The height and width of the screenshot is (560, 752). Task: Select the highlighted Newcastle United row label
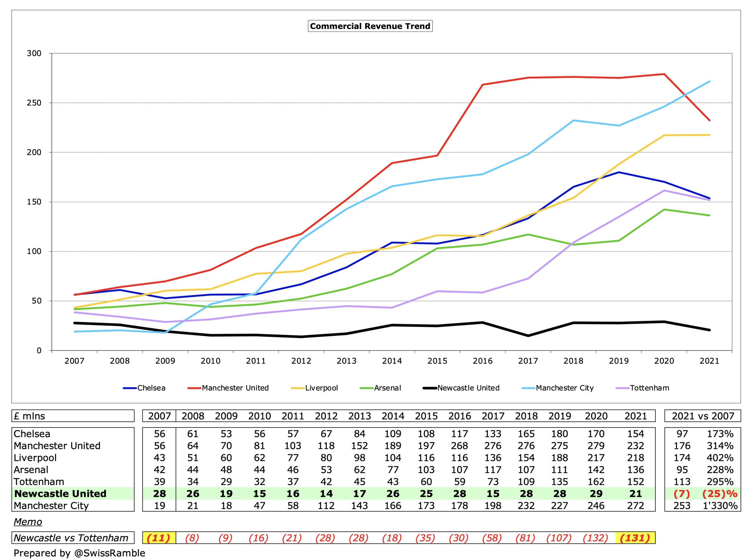point(60,494)
